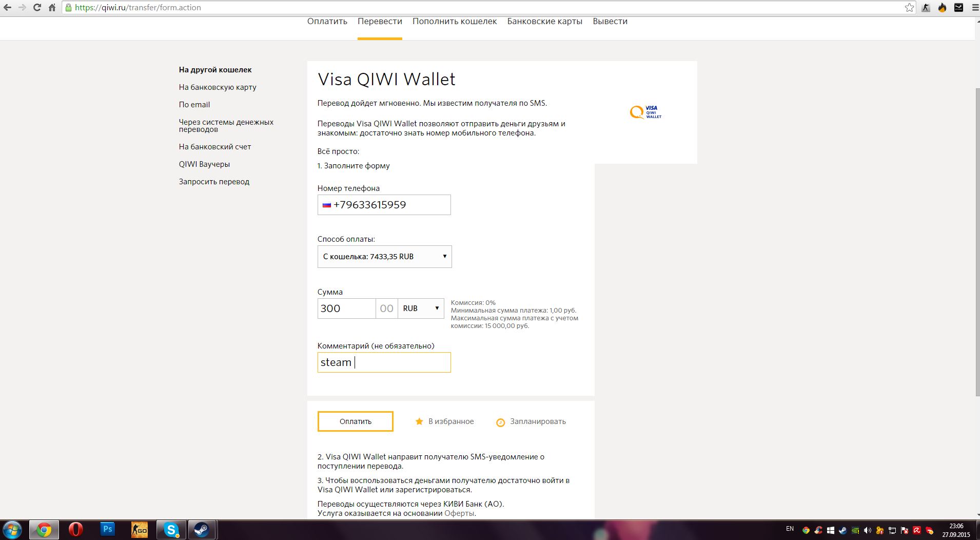Open the Банковские карты tab
The width and height of the screenshot is (980, 540).
[545, 22]
